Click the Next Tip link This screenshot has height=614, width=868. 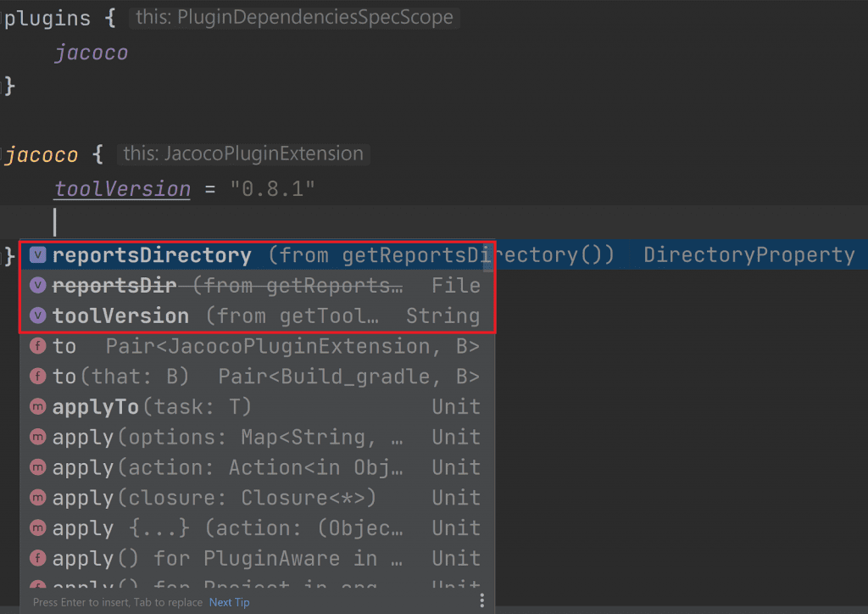(230, 602)
